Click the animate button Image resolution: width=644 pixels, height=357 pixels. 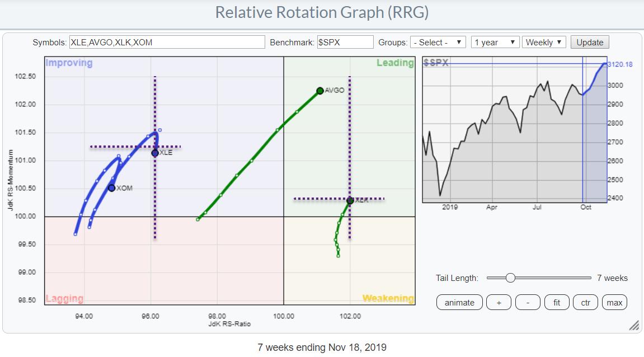(x=459, y=303)
